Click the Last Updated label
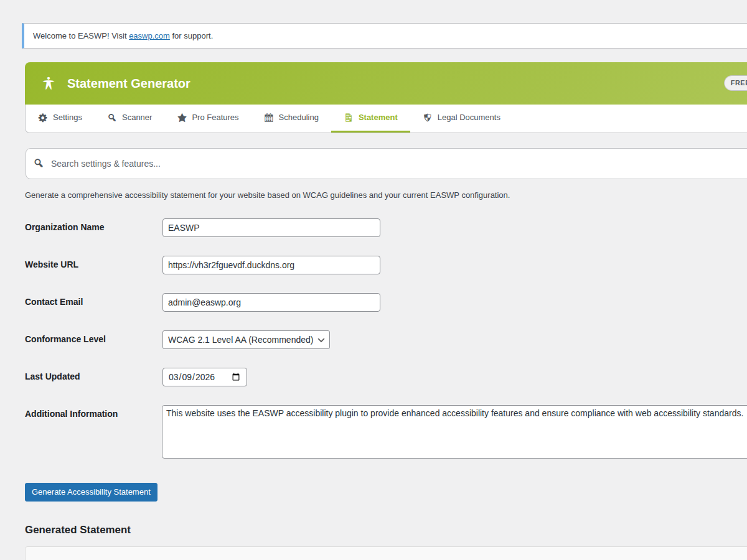This screenshot has width=747, height=560. 52,376
